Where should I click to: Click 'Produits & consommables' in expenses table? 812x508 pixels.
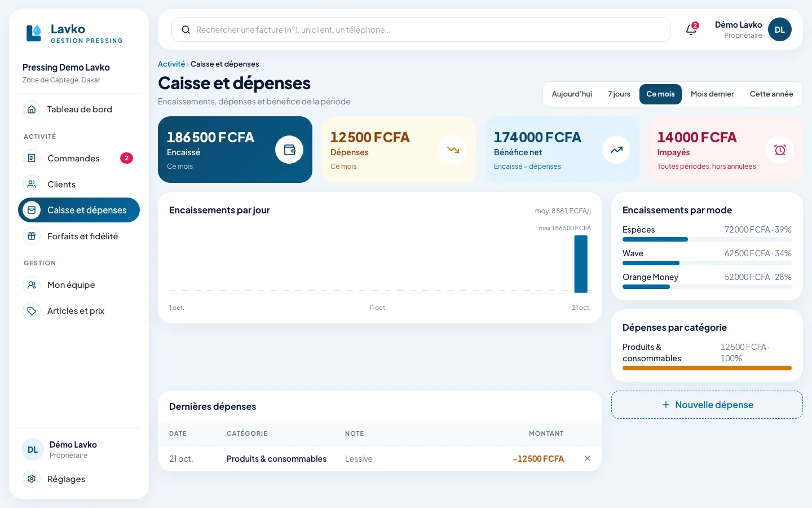tap(276, 459)
